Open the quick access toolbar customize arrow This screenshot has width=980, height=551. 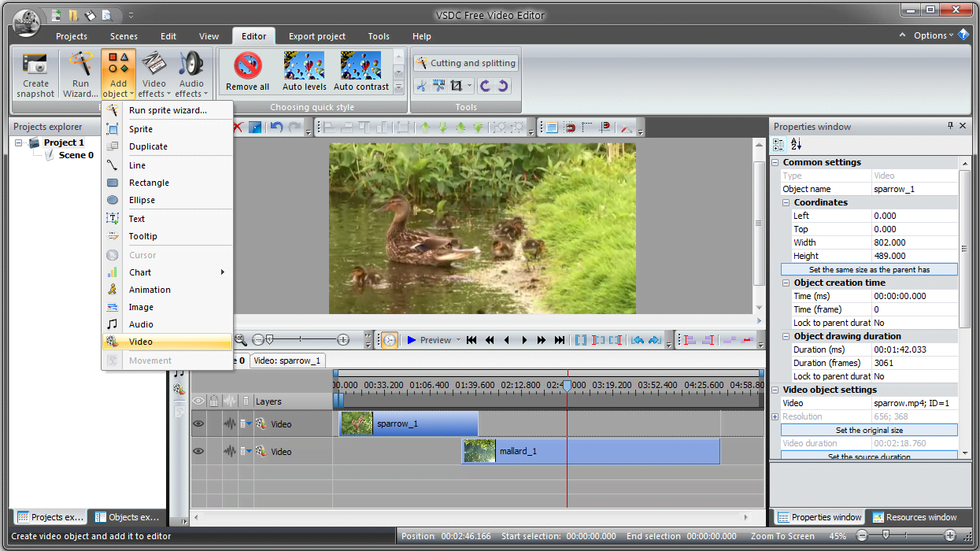coord(131,15)
